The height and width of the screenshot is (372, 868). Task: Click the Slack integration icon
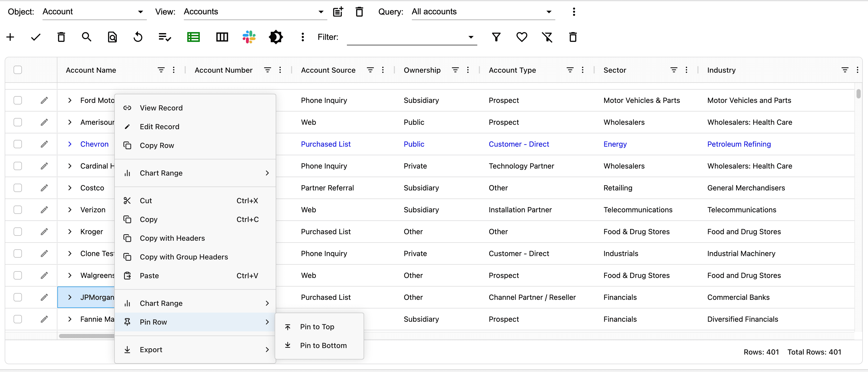coord(249,37)
